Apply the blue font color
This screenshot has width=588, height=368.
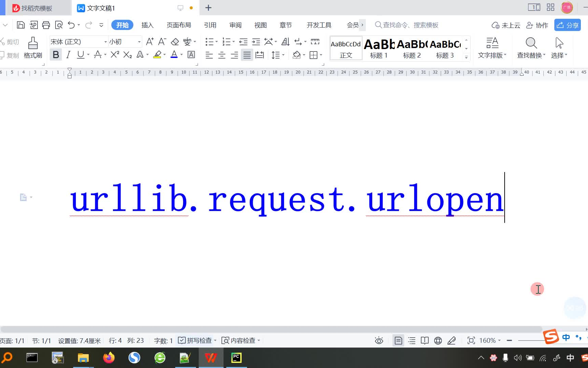[x=174, y=55]
